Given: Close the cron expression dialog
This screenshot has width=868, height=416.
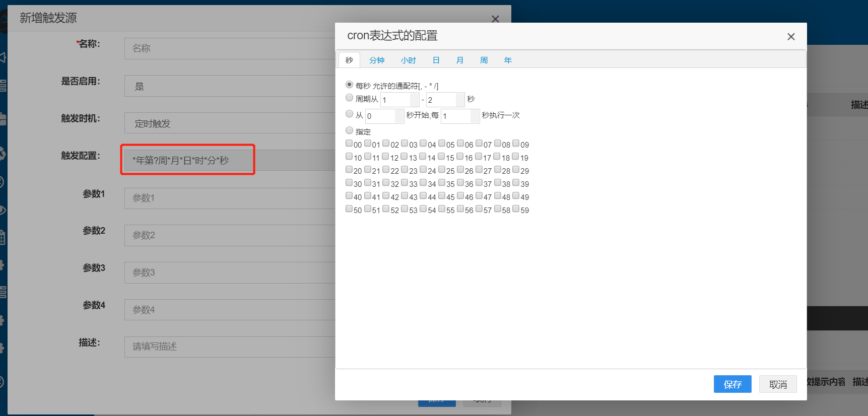Looking at the screenshot, I should [791, 36].
